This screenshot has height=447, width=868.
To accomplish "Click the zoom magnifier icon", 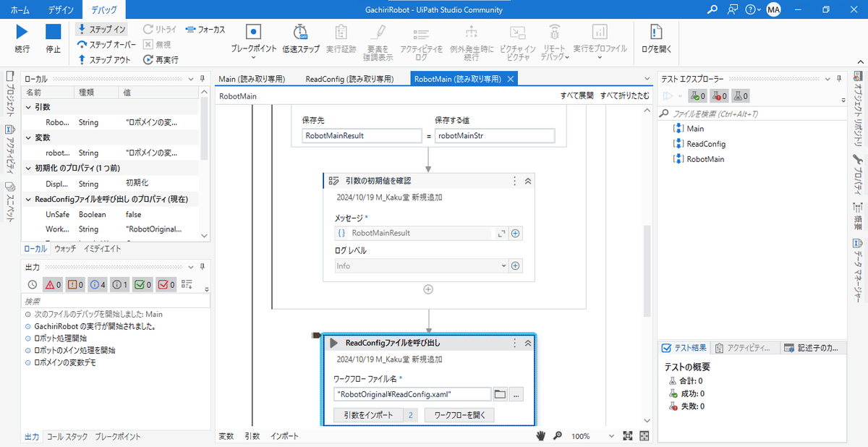I will click(558, 436).
